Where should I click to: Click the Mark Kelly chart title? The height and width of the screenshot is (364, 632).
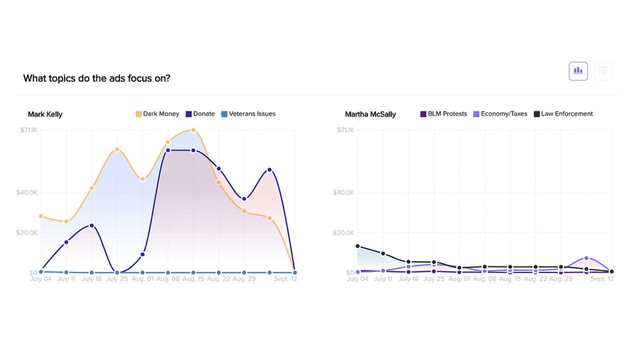click(45, 114)
